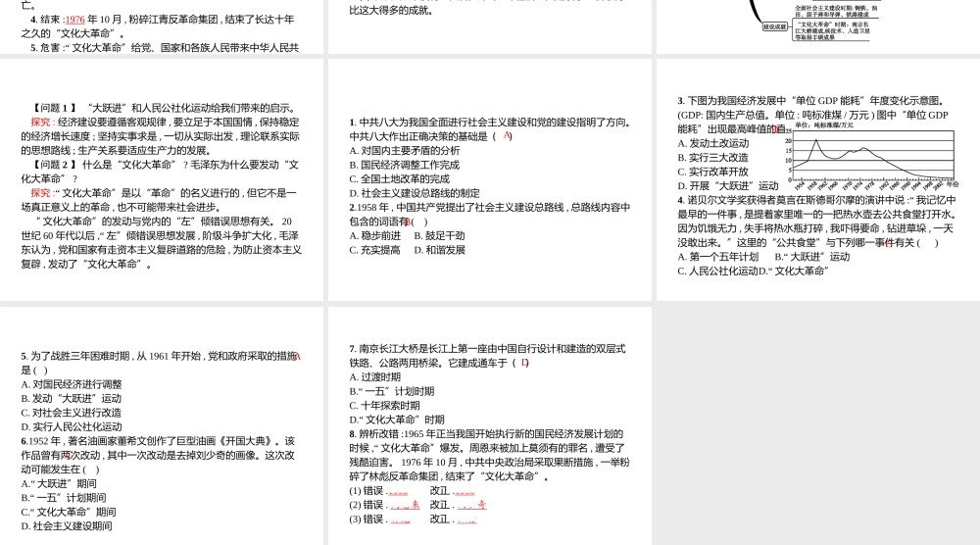Click the question text starting 6.1952 年
This screenshot has width=980, height=545.
click(158, 456)
